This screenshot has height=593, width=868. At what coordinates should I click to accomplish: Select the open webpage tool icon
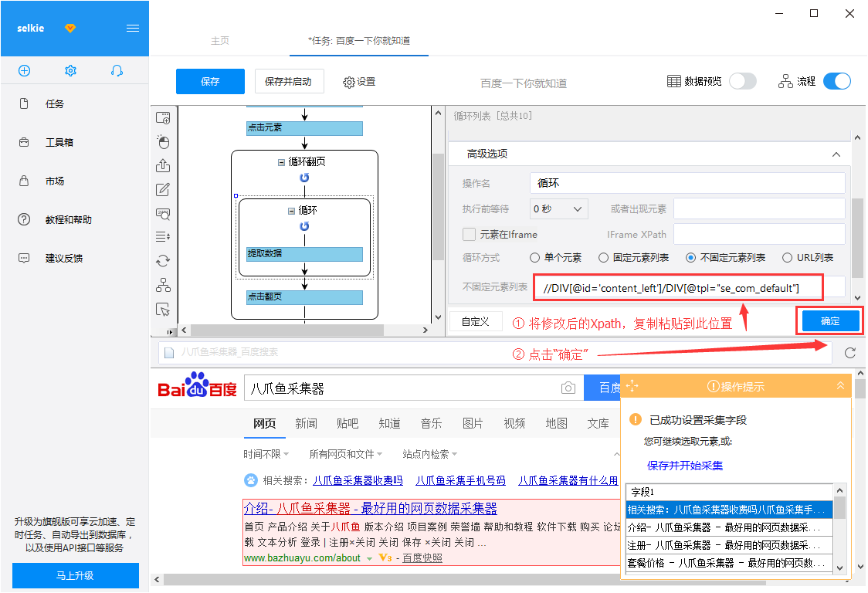[163, 118]
